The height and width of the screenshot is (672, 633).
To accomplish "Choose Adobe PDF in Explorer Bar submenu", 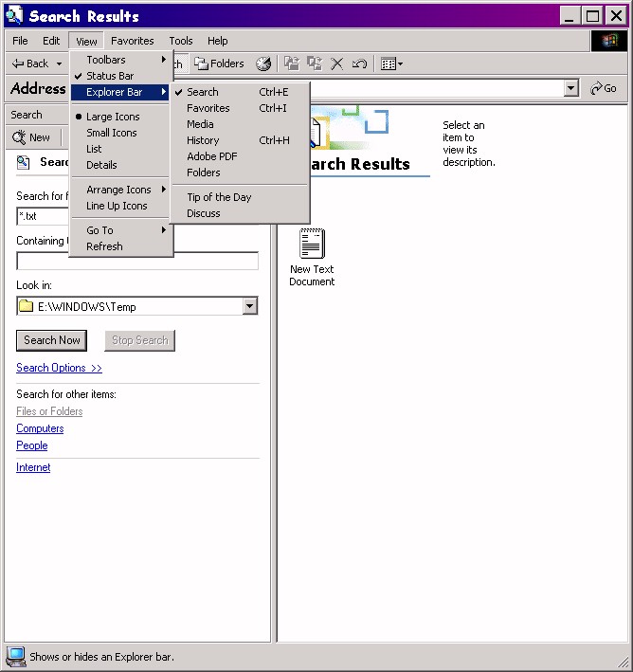I will coord(240,156).
